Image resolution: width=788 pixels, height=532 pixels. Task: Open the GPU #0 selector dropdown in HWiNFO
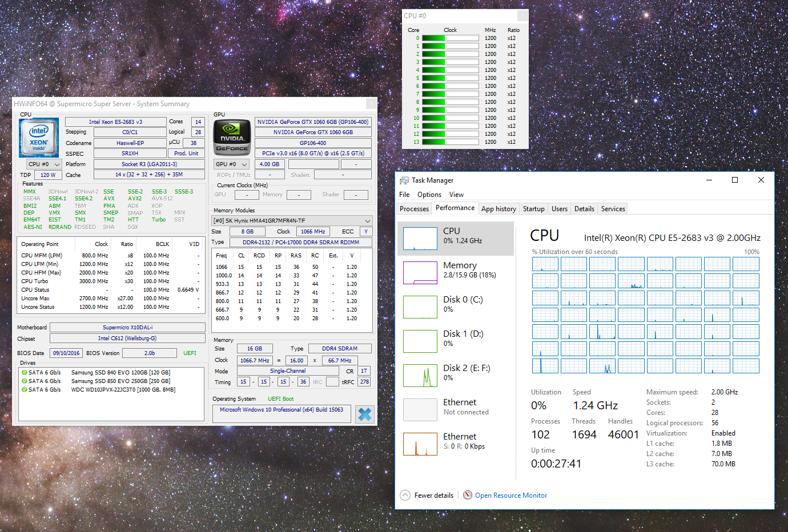point(231,164)
